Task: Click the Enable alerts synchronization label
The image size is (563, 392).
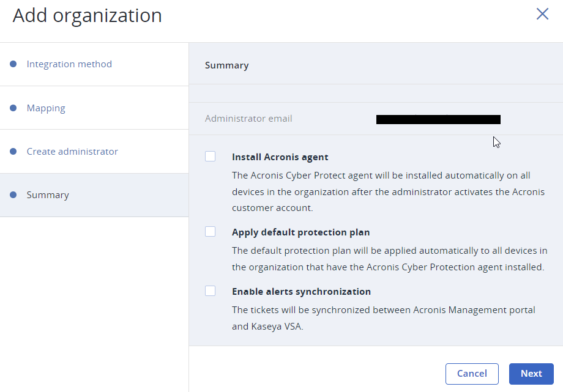Action: tap(301, 292)
